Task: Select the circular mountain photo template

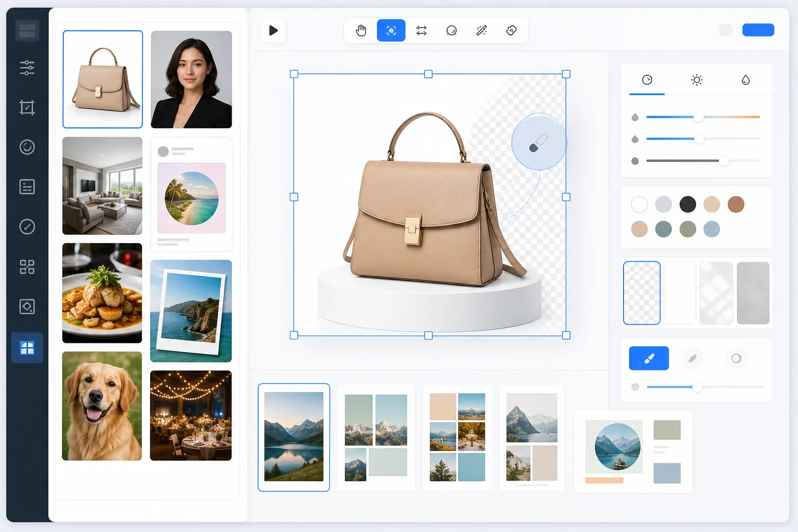Action: tap(633, 451)
